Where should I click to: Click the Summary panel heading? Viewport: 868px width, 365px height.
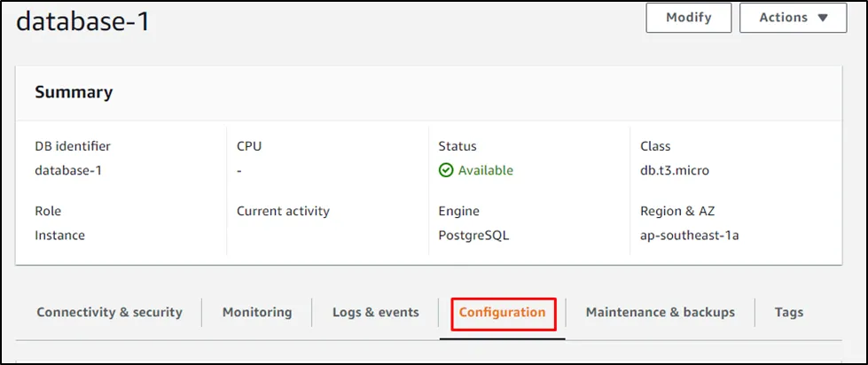[74, 92]
